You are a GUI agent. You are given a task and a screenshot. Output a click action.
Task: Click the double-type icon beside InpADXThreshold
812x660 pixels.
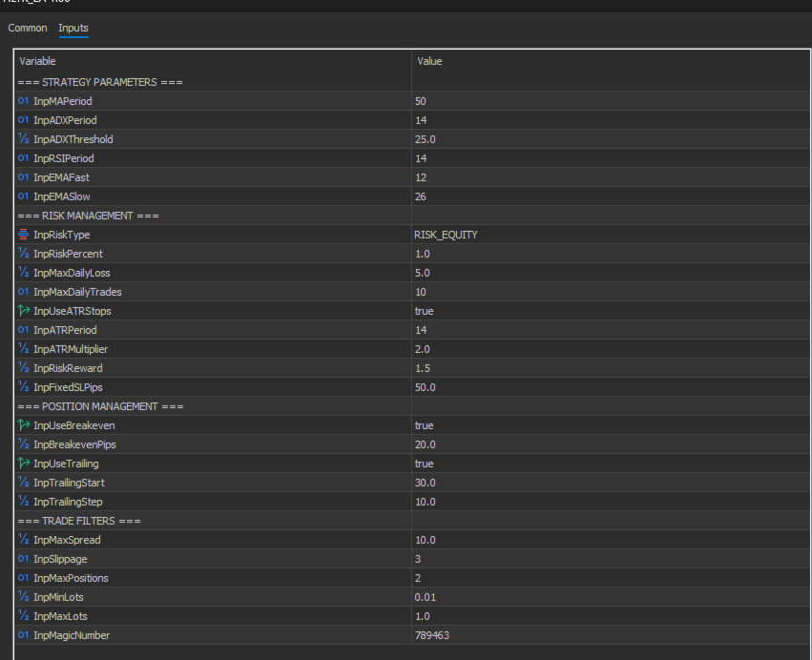pyautogui.click(x=23, y=139)
